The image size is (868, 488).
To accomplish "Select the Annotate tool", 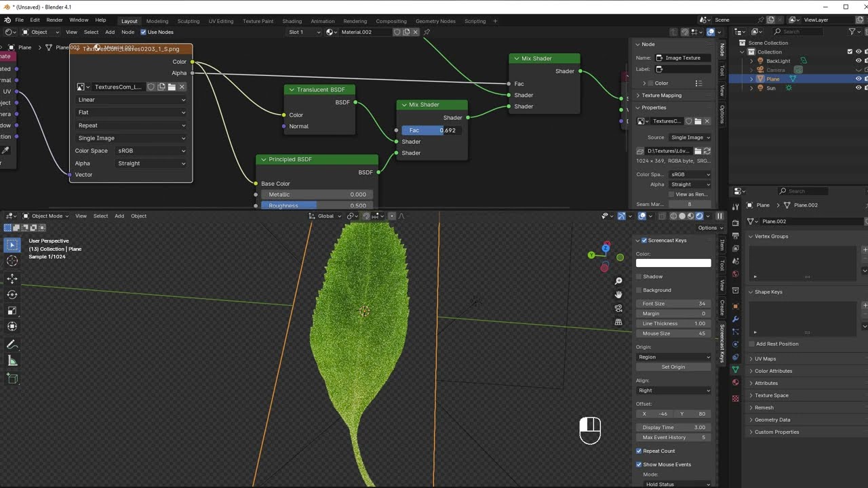I will (x=12, y=345).
